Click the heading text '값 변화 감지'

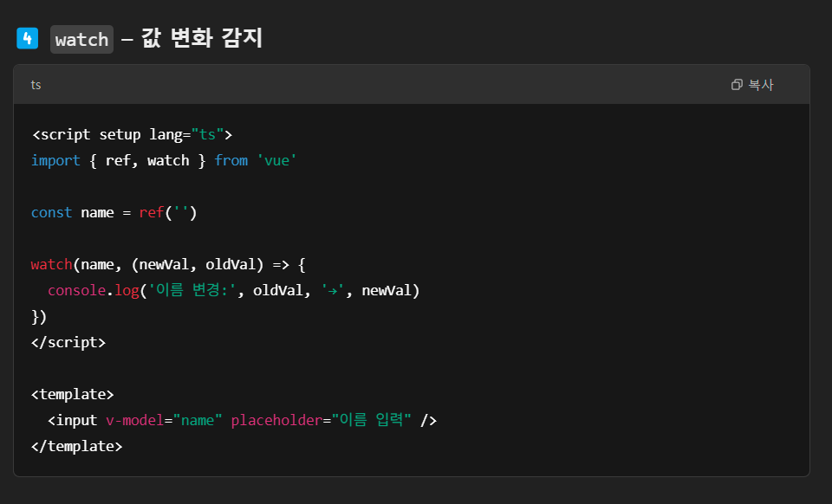point(202,38)
